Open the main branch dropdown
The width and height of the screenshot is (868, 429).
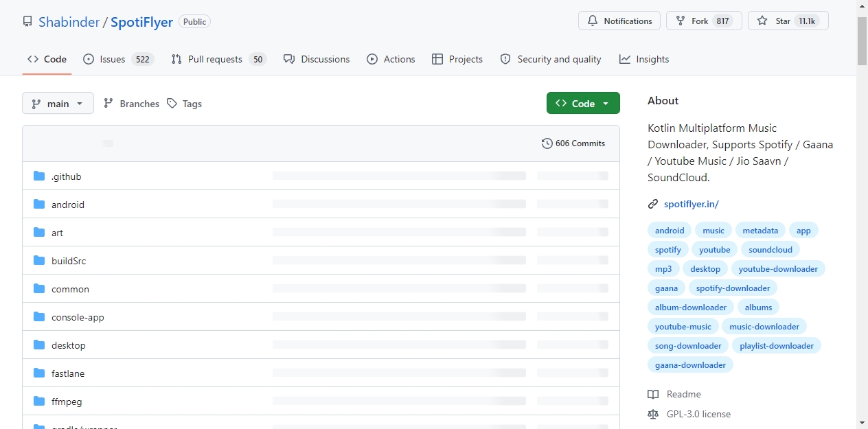pyautogui.click(x=58, y=104)
